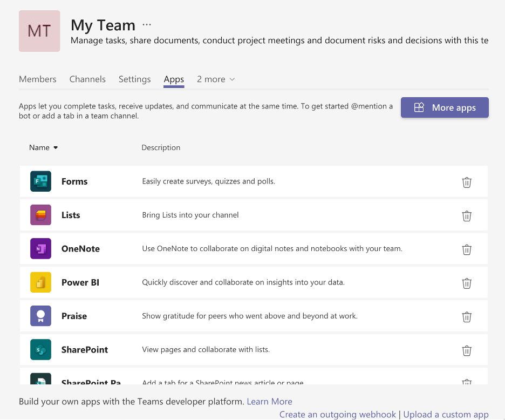Click 'Bring Lists into your channel' description
Image resolution: width=505 pixels, height=420 pixels.
[x=190, y=215]
